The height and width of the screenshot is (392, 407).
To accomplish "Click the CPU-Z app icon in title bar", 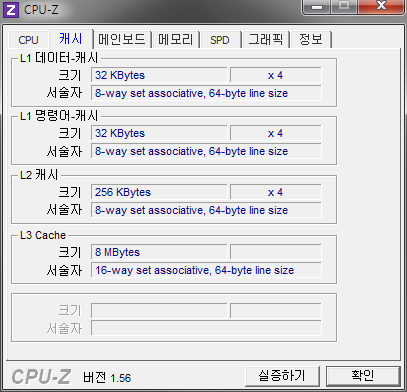I will coord(11,10).
